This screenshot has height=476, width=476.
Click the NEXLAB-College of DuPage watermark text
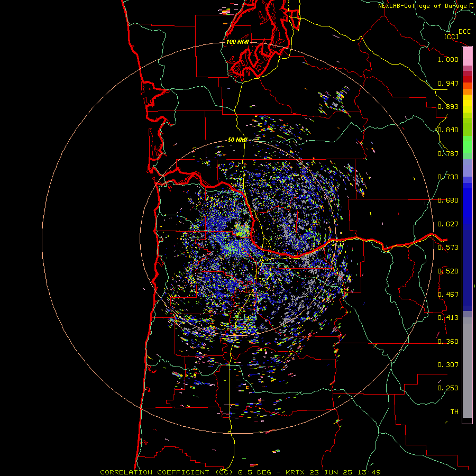426,6
